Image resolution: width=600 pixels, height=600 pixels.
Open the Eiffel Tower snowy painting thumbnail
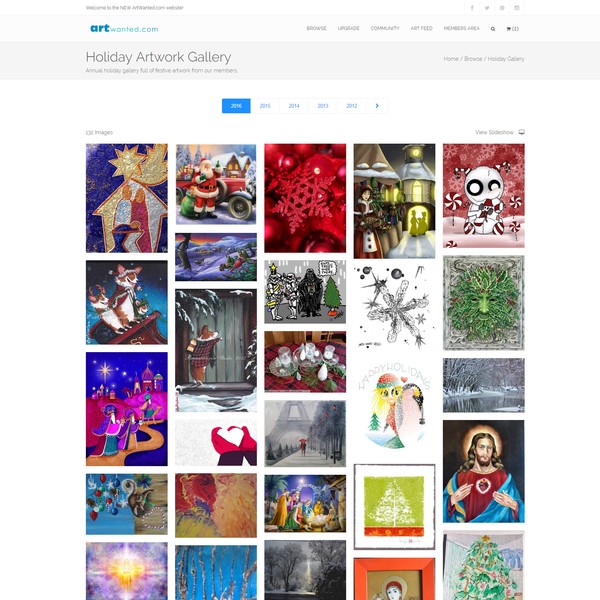[305, 434]
